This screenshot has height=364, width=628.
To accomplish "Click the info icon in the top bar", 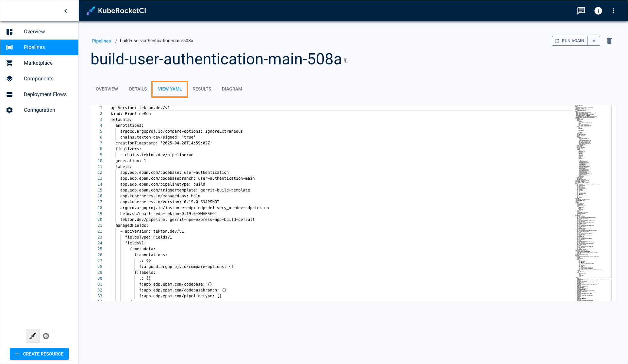I will 598,11.
